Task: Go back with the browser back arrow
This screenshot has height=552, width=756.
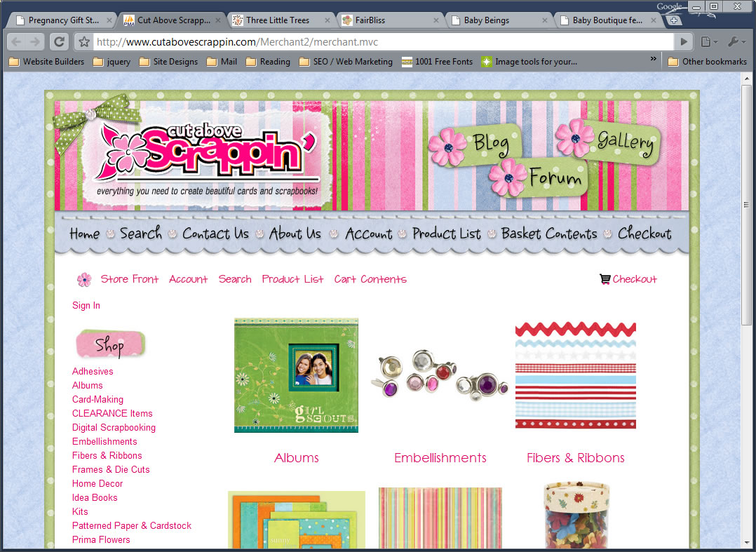Action: pos(17,41)
